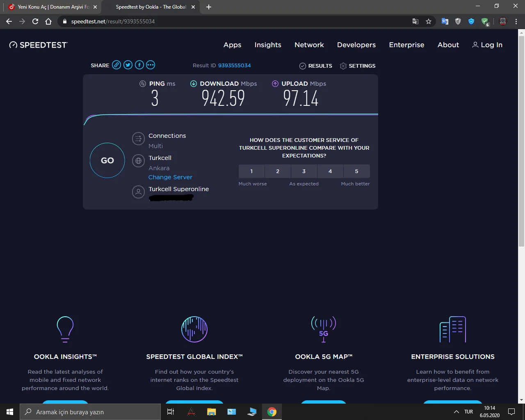Screen dimensions: 525x420
Task: Click the Change Server link
Action: tap(170, 177)
